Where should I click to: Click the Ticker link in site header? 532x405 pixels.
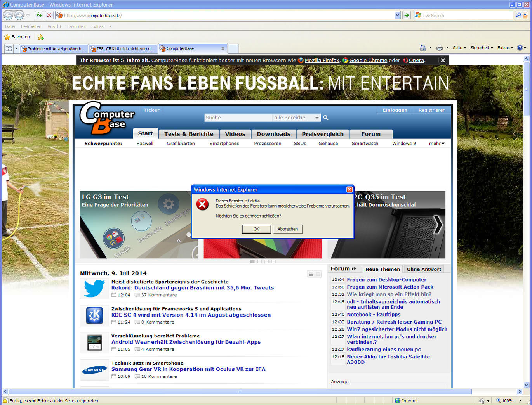[x=151, y=110]
